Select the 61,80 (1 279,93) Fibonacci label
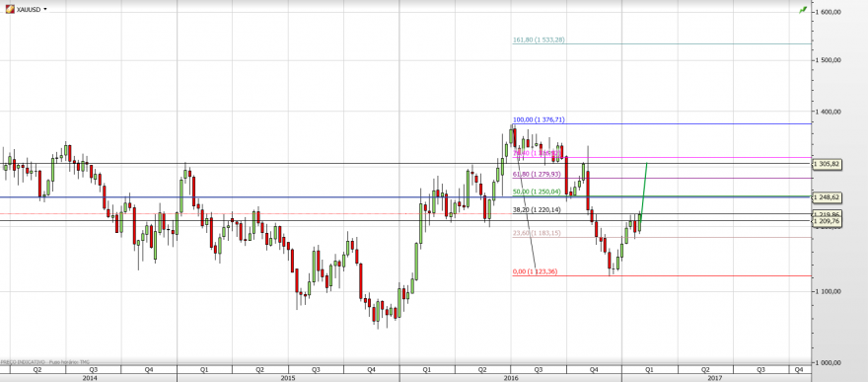The image size is (868, 382). (x=537, y=175)
